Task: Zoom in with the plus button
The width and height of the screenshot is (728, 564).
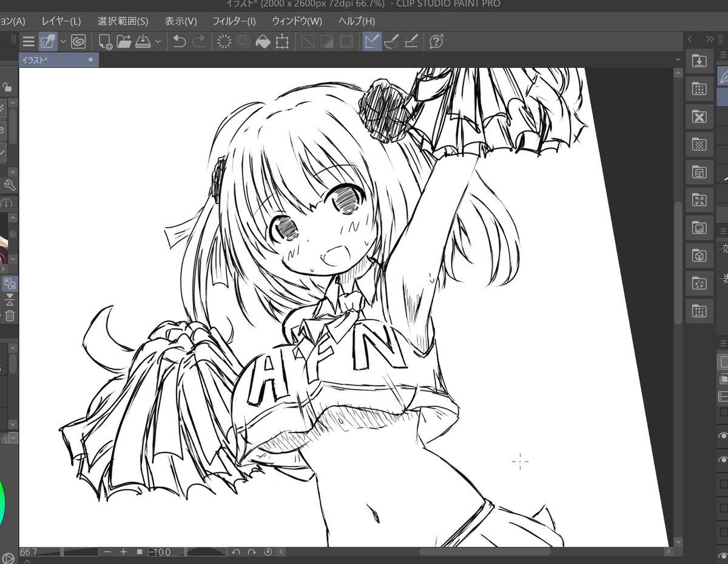Action: [123, 552]
